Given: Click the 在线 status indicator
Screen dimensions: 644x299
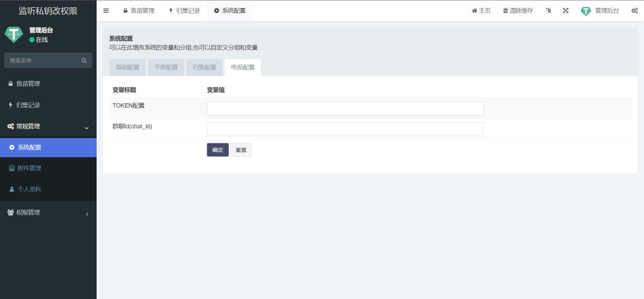Looking at the screenshot, I should pos(39,40).
